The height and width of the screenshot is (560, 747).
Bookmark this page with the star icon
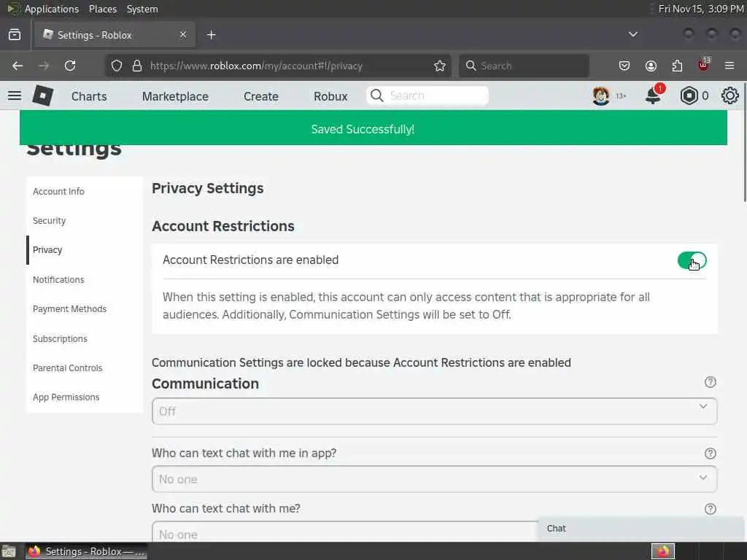point(440,66)
